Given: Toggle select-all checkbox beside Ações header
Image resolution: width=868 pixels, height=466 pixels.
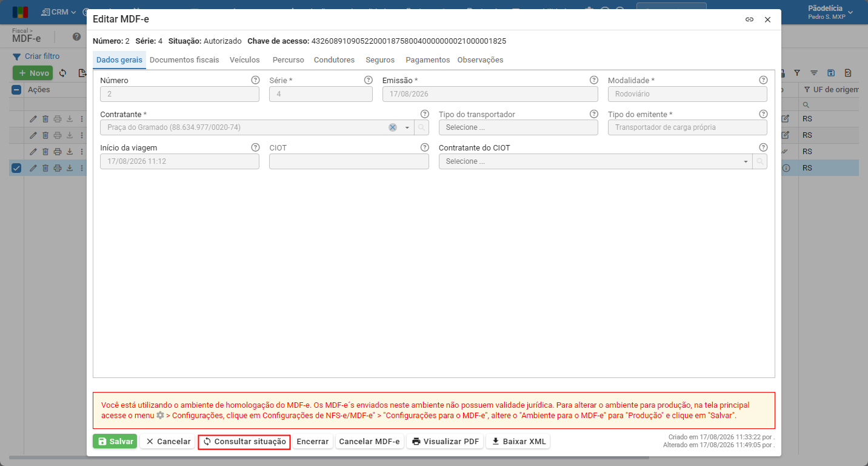Looking at the screenshot, I should coord(17,90).
